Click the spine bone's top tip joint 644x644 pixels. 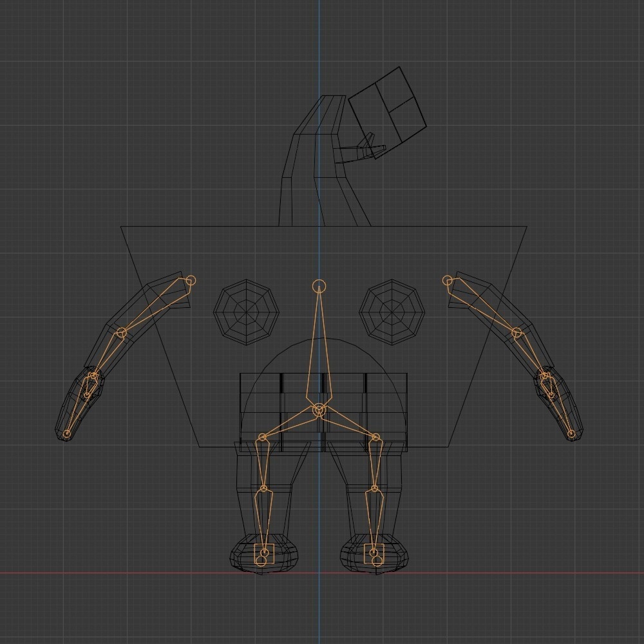319,287
